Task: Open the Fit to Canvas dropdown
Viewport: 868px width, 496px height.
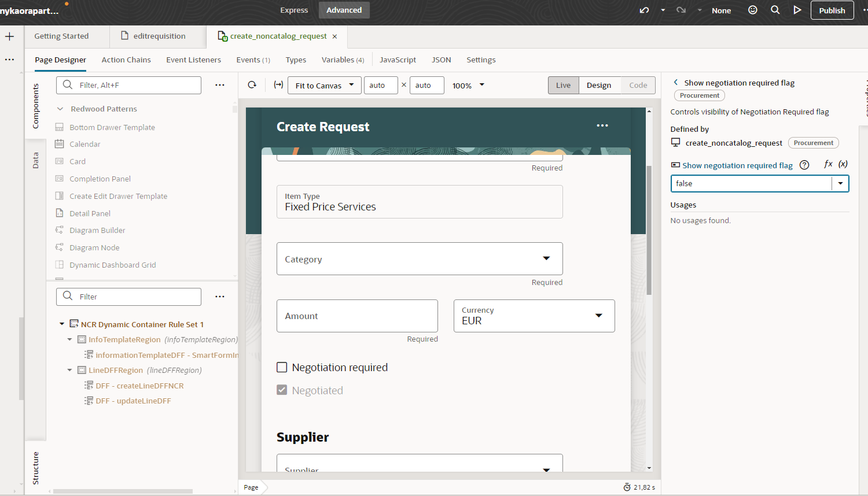Action: 324,86
